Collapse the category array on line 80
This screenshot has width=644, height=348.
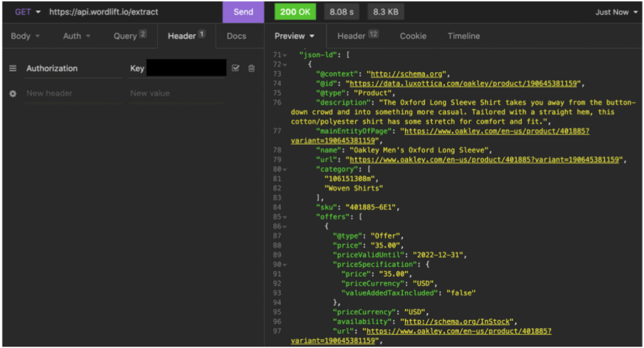(x=285, y=170)
